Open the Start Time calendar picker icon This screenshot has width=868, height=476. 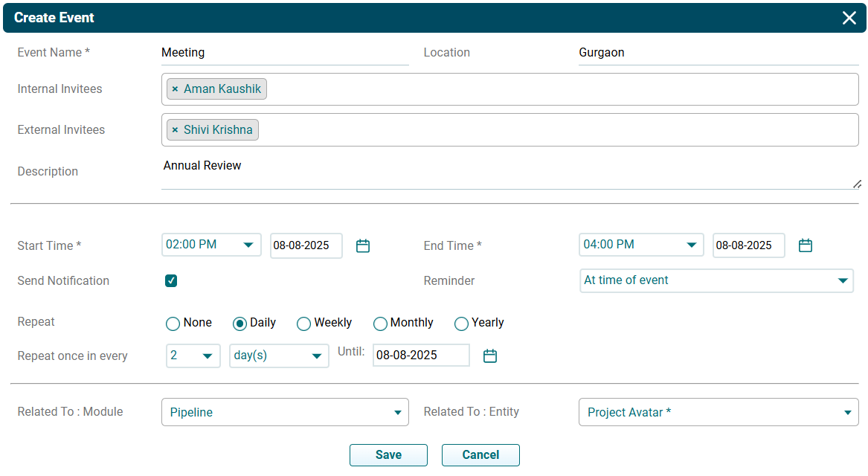(x=363, y=246)
